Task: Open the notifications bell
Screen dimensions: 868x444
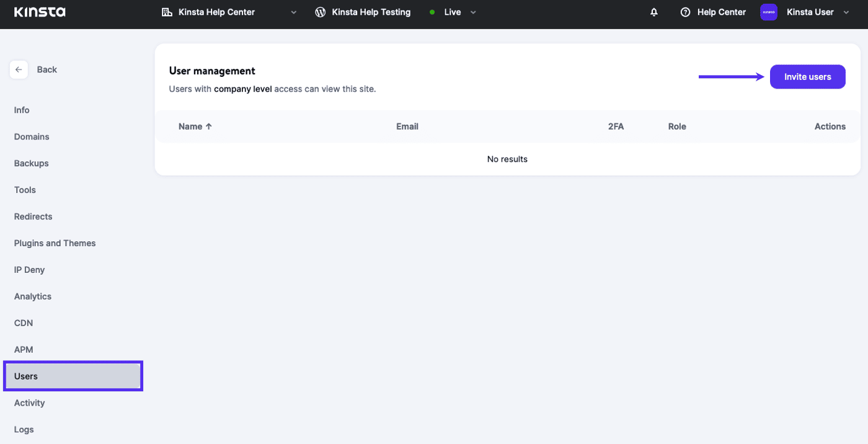Action: (653, 12)
